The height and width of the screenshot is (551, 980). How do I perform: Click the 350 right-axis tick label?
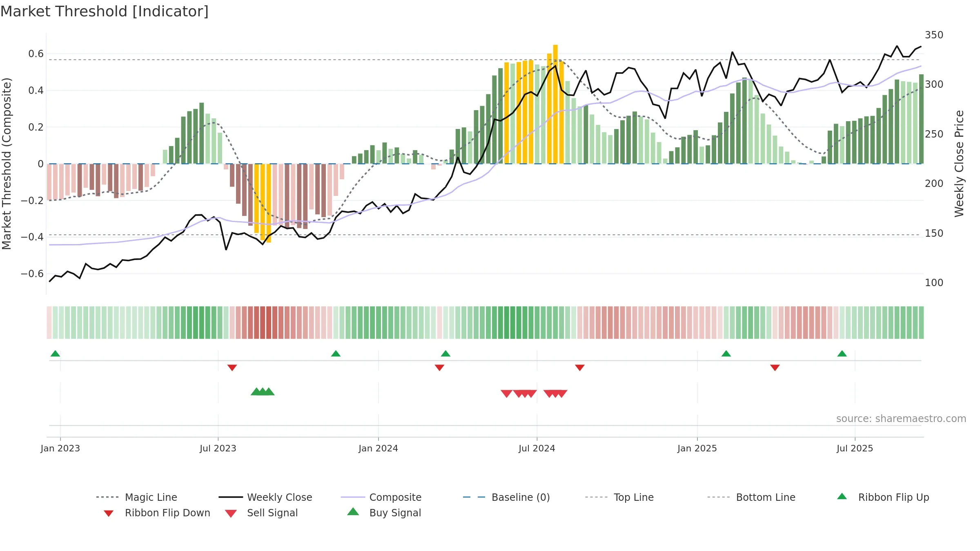[934, 35]
